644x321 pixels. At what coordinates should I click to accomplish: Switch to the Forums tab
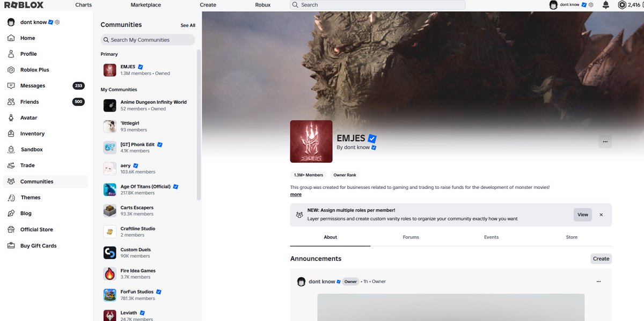[x=411, y=237]
